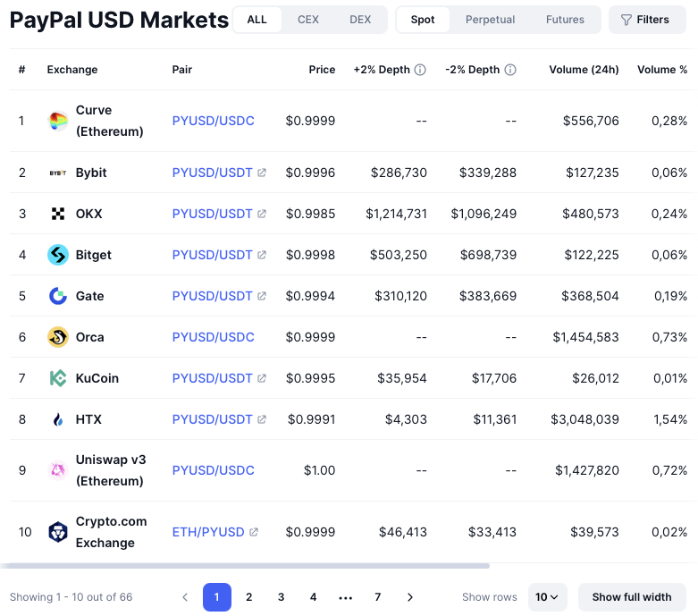Image resolution: width=698 pixels, height=616 pixels.
Task: Click the Orca exchange logo
Action: tap(58, 337)
